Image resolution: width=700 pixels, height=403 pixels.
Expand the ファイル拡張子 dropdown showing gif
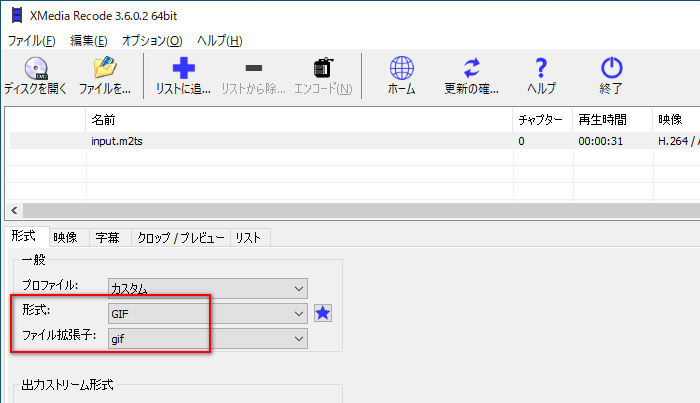pyautogui.click(x=208, y=339)
